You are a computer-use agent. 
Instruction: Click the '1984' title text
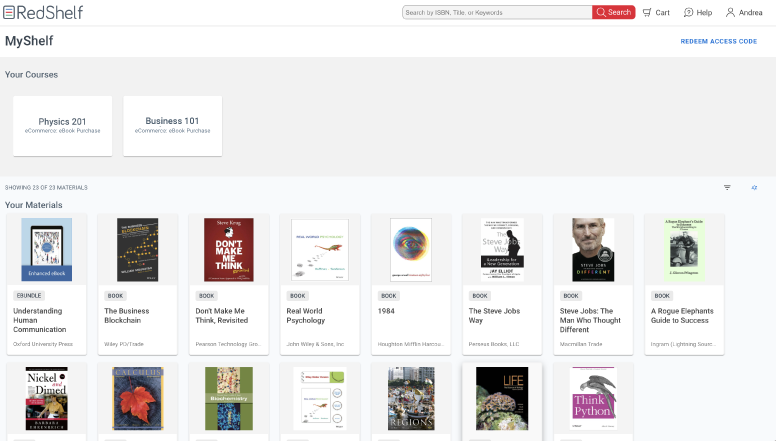[386, 311]
